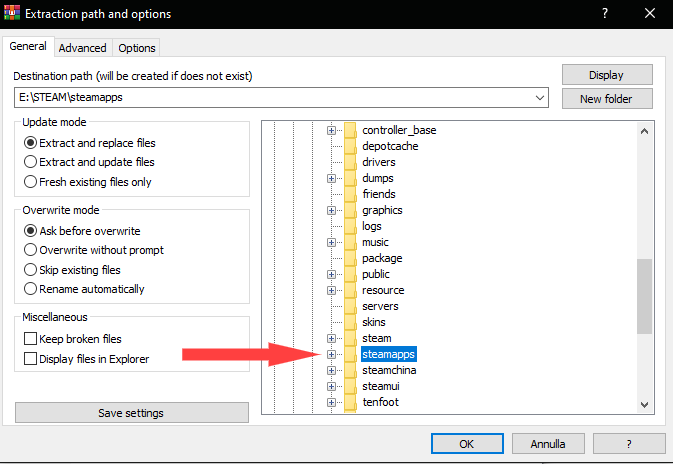This screenshot has width=673, height=464.
Task: Open the Options tab
Action: [136, 48]
